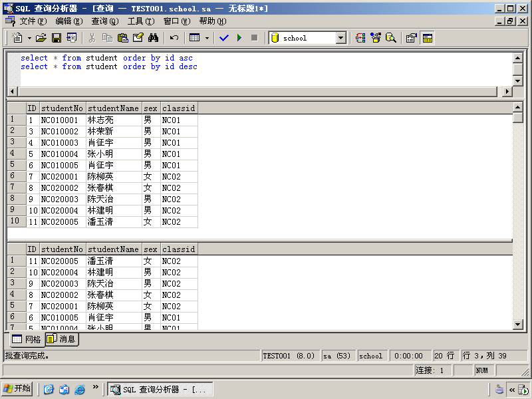This screenshot has height=399, width=532.
Task: Click the classid header in second grid
Action: tap(179, 249)
